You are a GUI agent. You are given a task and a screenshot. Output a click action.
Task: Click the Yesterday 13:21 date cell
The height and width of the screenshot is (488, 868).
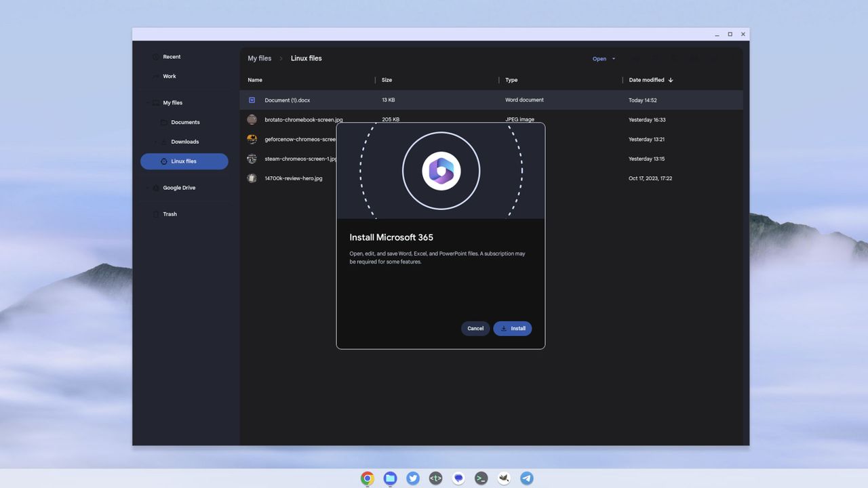(x=646, y=140)
